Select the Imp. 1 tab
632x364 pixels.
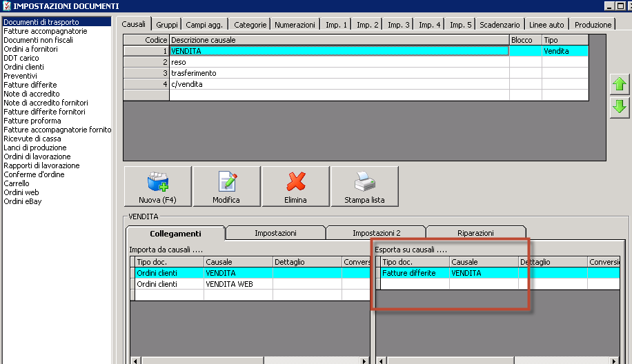[336, 25]
